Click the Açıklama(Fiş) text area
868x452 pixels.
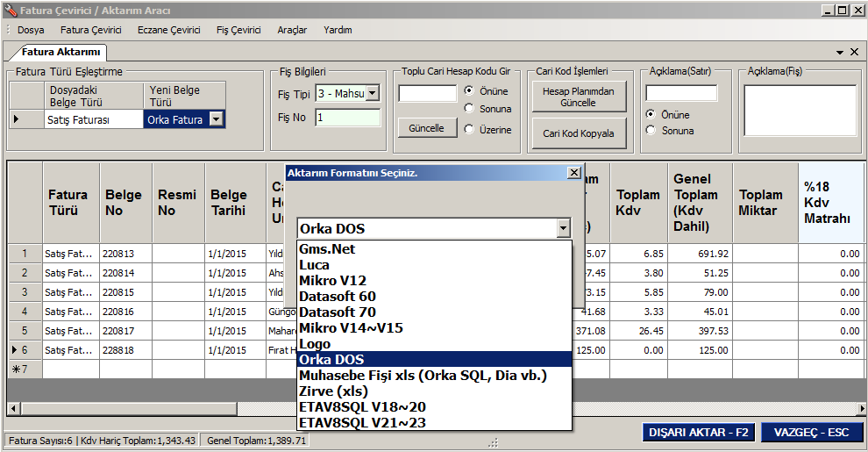coord(800,111)
